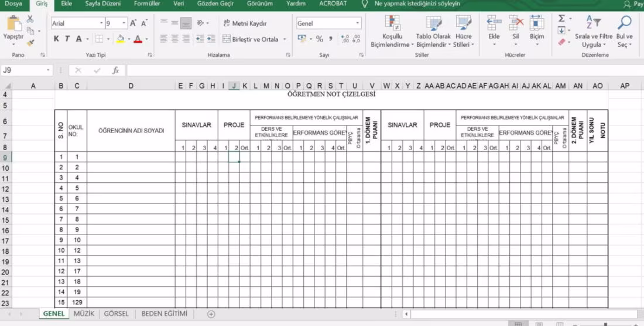The image size is (644, 326).
Task: Click the Clear eraser icon
Action: click(561, 42)
